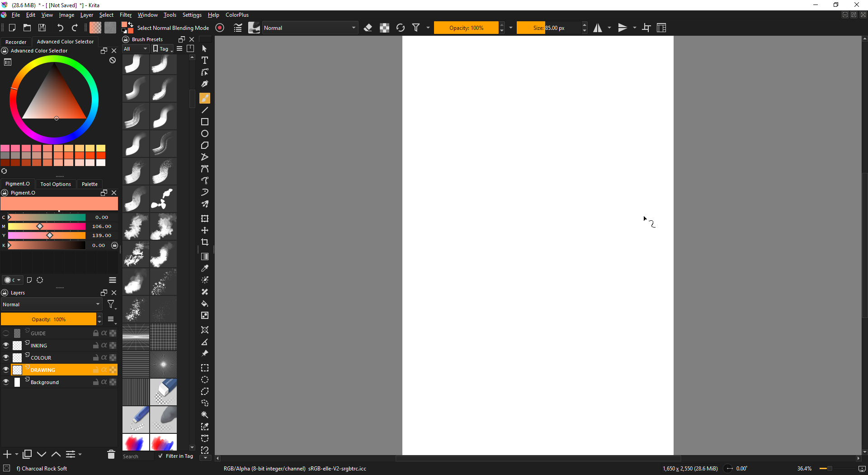The image size is (868, 475).
Task: Pick the Fill bucket tool
Action: coord(205,304)
